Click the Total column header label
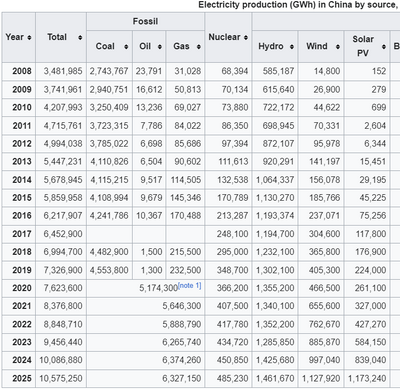Screen dimensions: 400x389 pos(57,37)
